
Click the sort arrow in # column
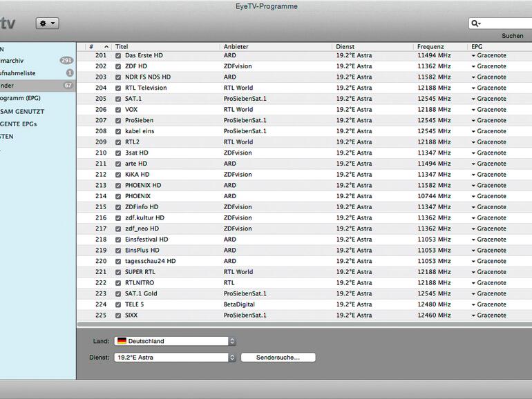106,47
